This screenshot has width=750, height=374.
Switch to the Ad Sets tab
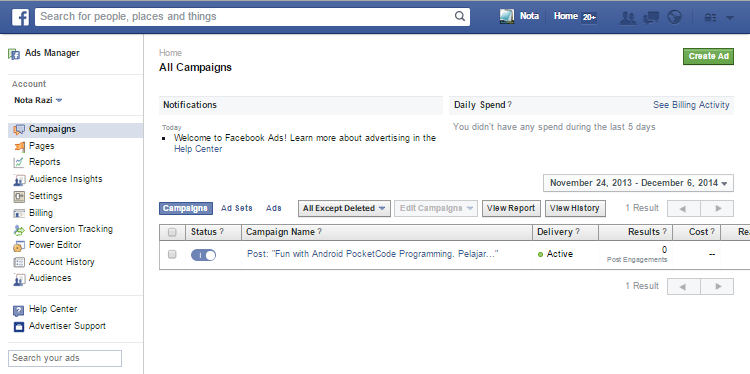pos(237,209)
